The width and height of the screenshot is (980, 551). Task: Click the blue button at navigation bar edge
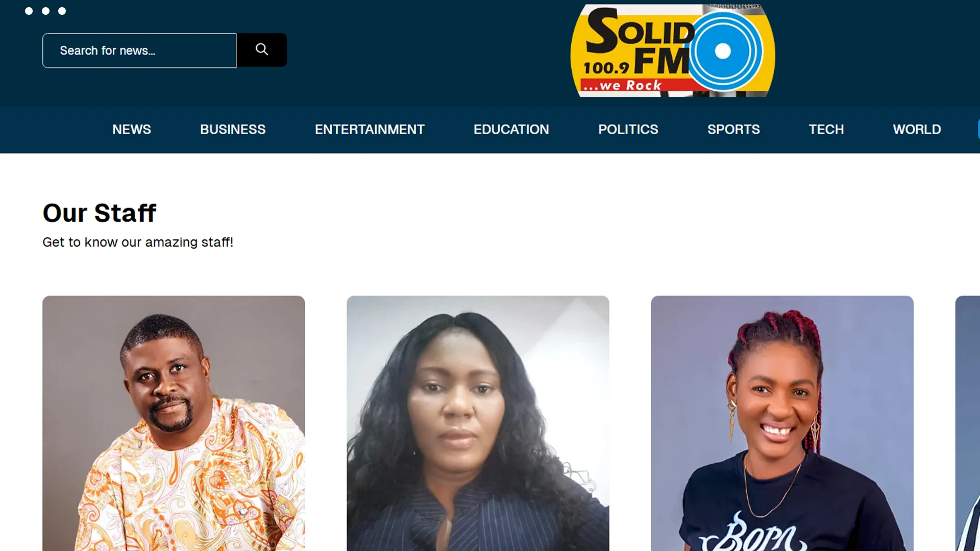pos(978,129)
